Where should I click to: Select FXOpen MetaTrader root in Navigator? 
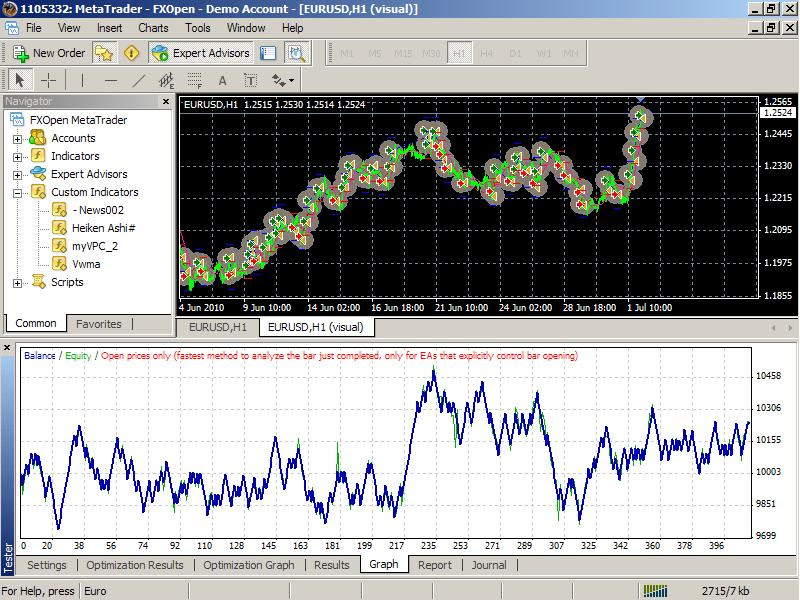[78, 120]
